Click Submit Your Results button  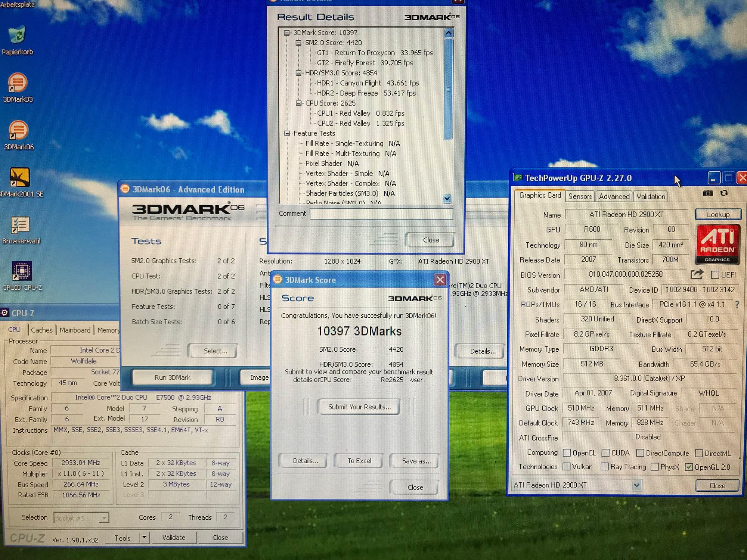[x=359, y=407]
